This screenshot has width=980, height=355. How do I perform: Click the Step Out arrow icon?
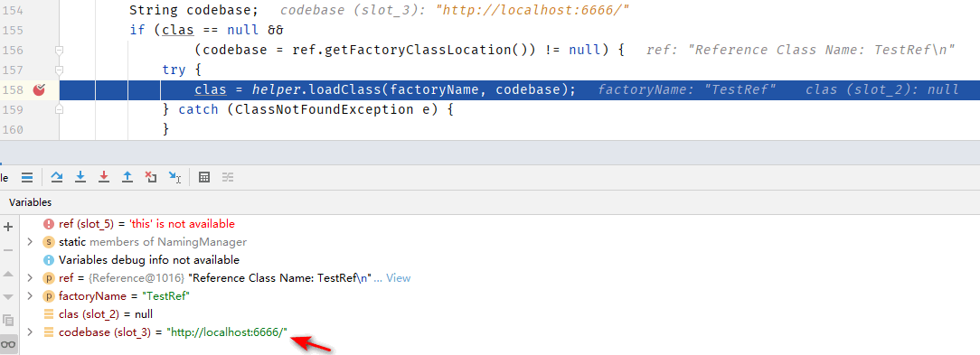(x=127, y=177)
